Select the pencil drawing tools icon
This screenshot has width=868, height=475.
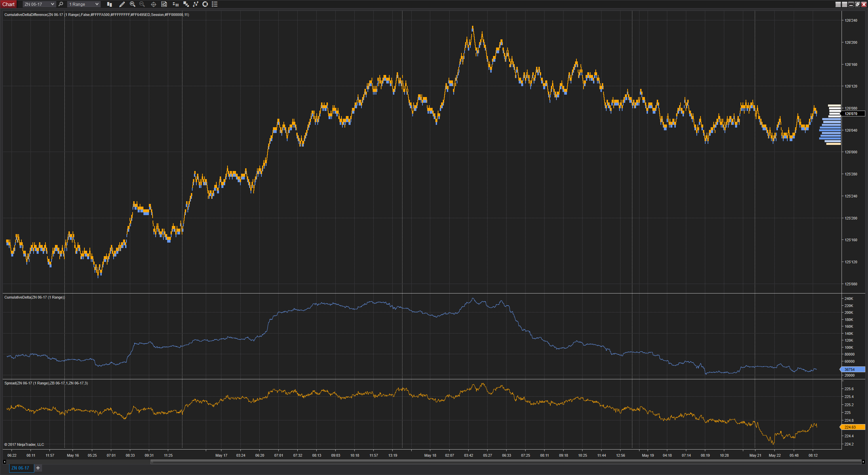(x=122, y=4)
